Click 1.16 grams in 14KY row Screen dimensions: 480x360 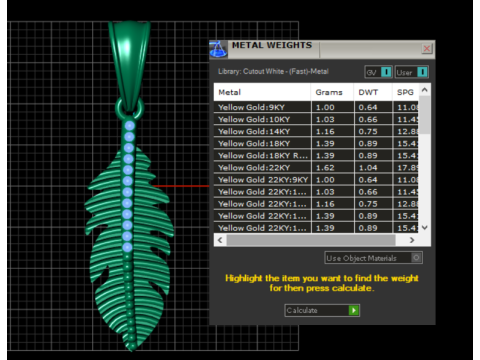click(325, 131)
